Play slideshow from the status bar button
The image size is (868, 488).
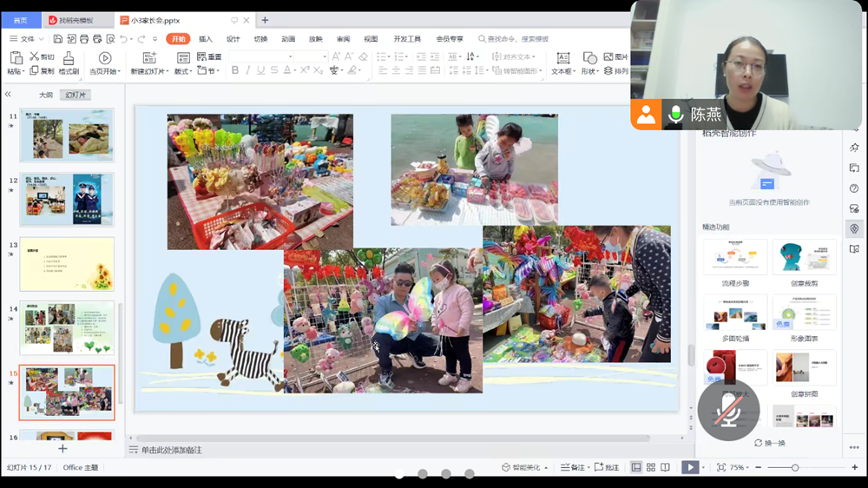[x=689, y=467]
